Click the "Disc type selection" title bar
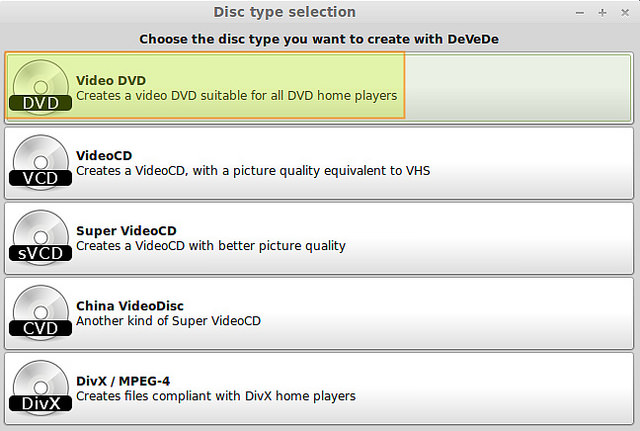Image resolution: width=640 pixels, height=431 pixels. [284, 12]
